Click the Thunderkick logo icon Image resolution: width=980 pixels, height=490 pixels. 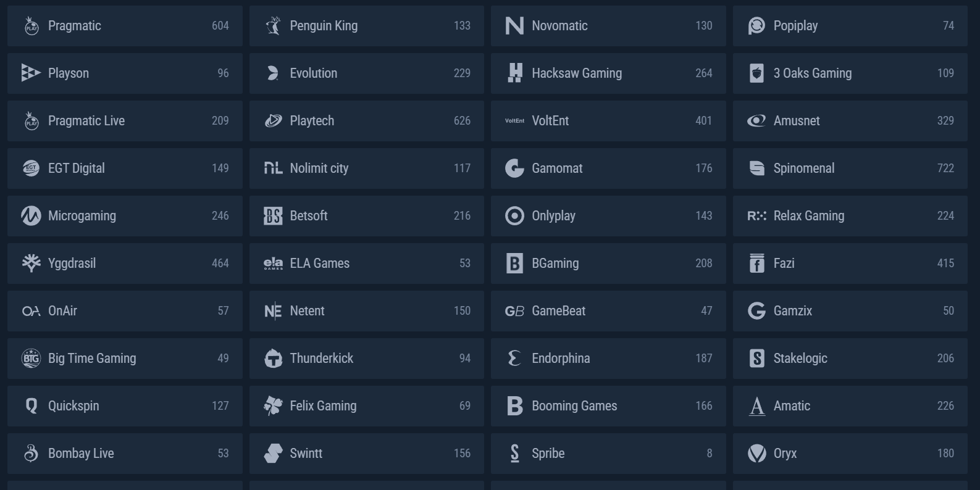273,359
